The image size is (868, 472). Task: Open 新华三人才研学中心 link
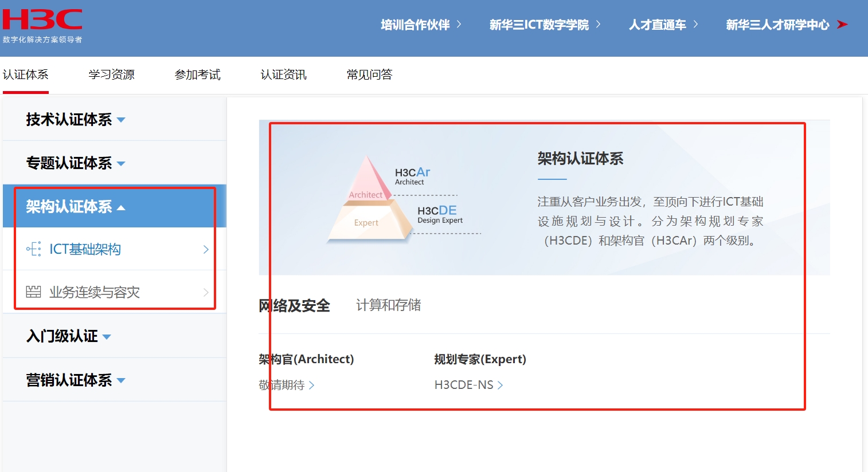777,25
